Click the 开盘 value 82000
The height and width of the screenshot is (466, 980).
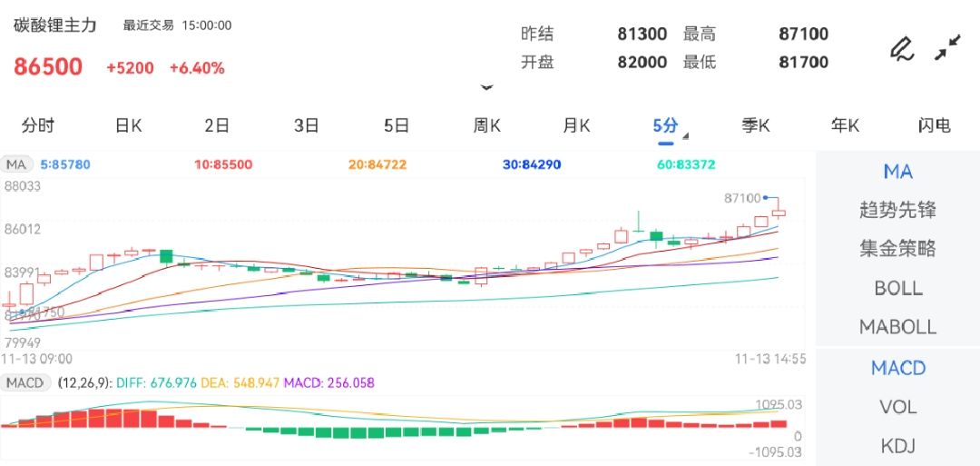tap(642, 63)
